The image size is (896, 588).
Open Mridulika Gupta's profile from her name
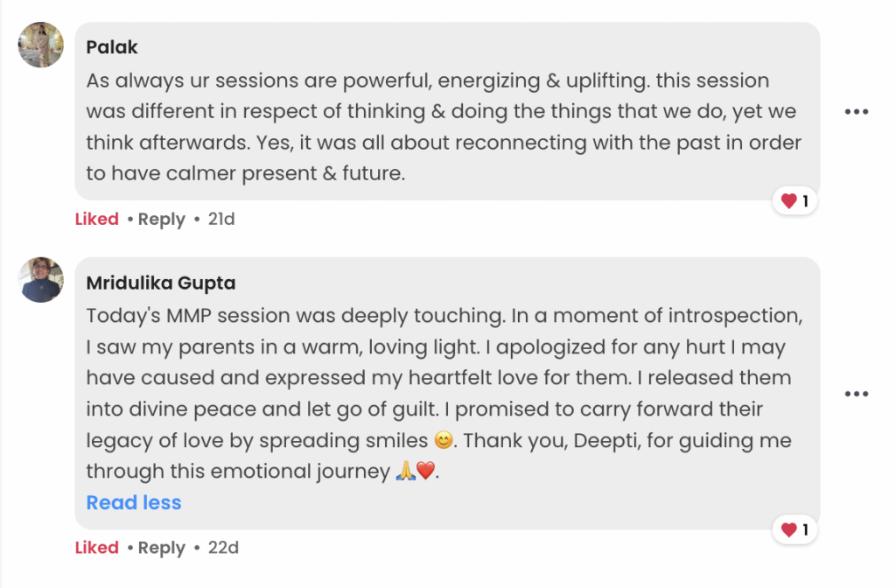(x=160, y=283)
